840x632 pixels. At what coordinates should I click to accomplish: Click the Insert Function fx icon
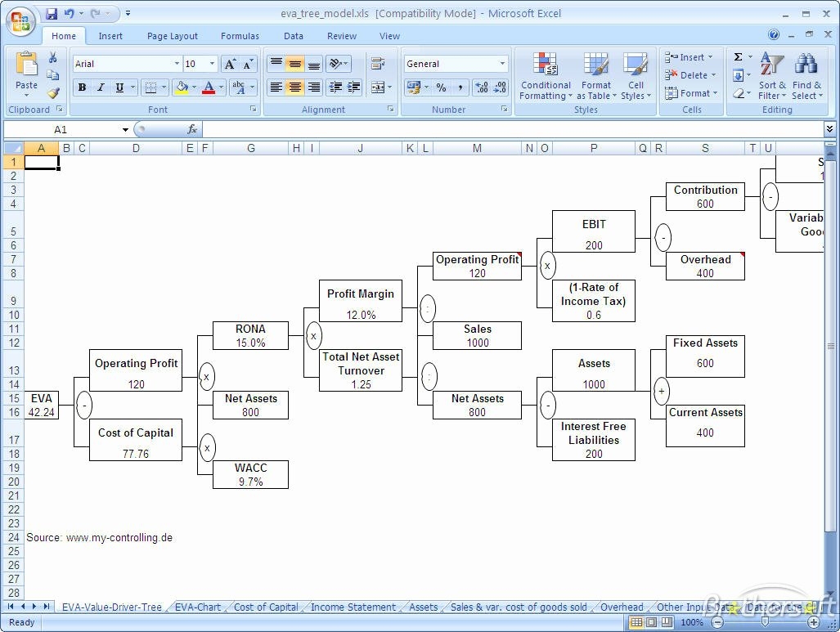[x=192, y=129]
